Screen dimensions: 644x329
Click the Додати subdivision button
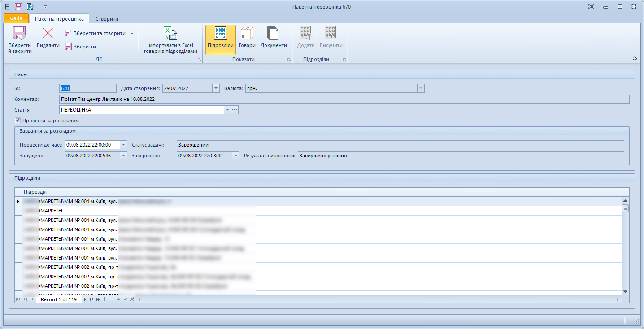pos(306,38)
